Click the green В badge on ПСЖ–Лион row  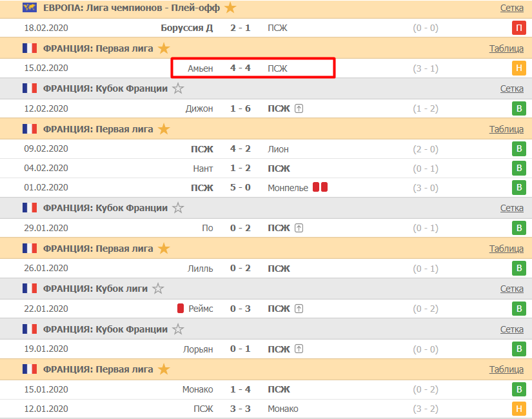point(518,149)
